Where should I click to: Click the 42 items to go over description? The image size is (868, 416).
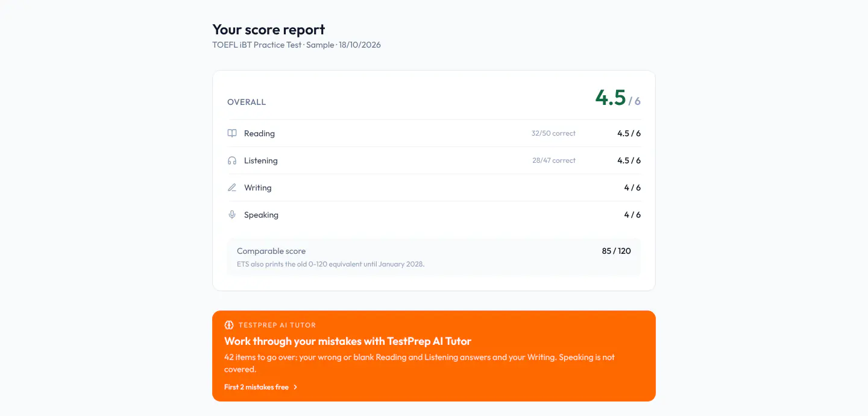[420, 363]
